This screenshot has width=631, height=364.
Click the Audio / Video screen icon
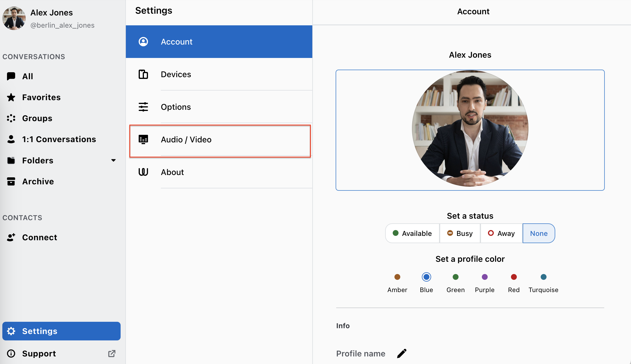[143, 139]
